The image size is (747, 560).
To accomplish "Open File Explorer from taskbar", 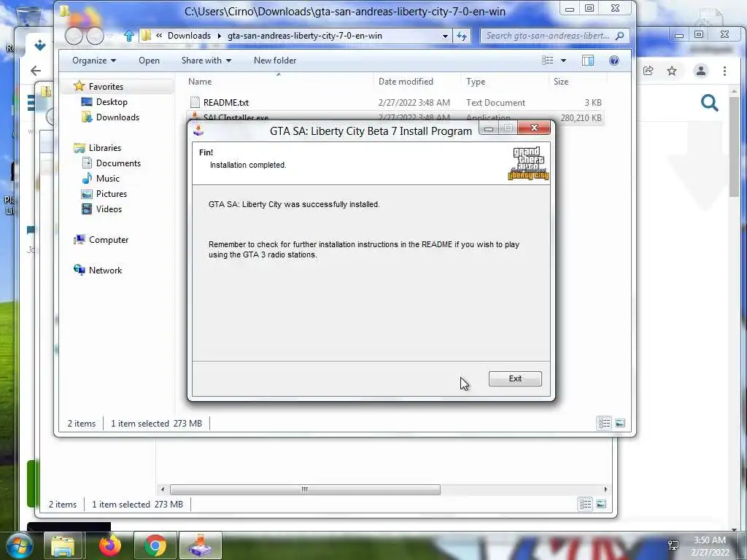I will tap(63, 545).
